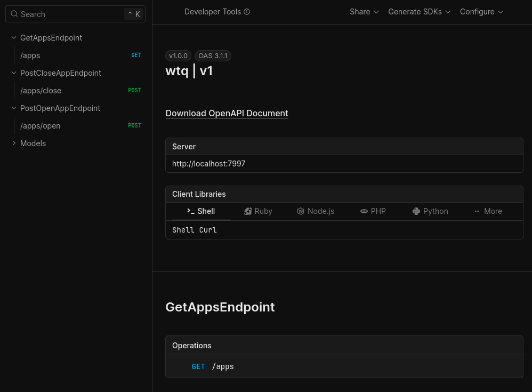
Task: Click the search magnifier icon
Action: click(13, 14)
